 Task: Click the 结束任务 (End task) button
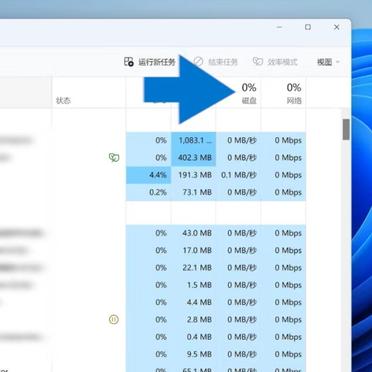click(x=216, y=62)
